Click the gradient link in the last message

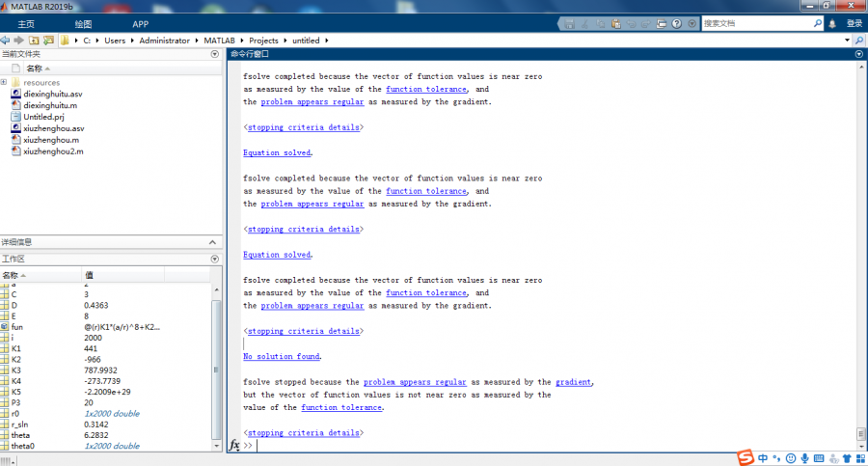click(574, 382)
